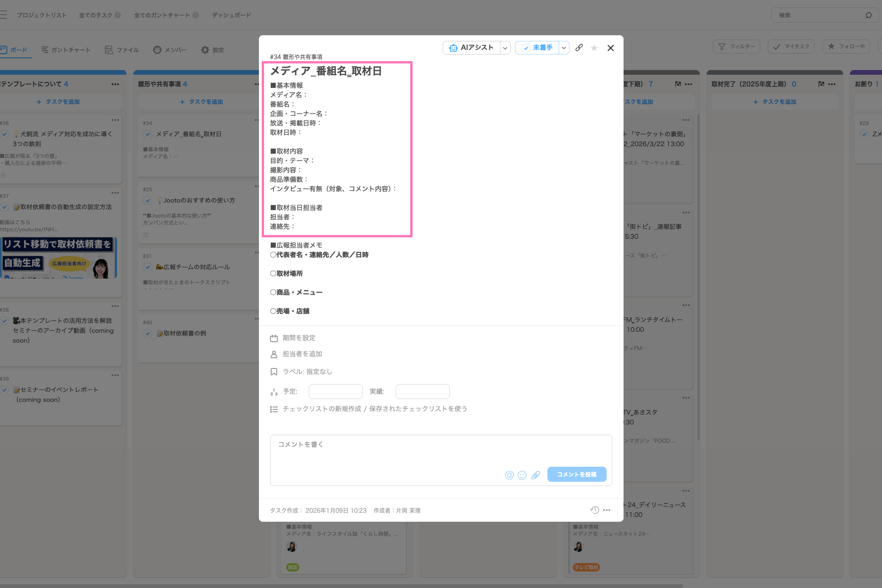
Task: Click the search magnifier icon
Action: point(868,15)
